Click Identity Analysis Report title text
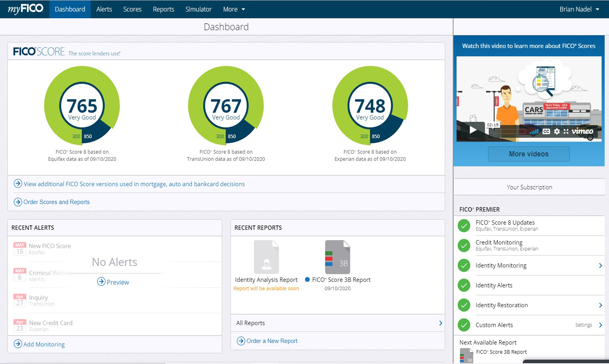 pos(266,280)
